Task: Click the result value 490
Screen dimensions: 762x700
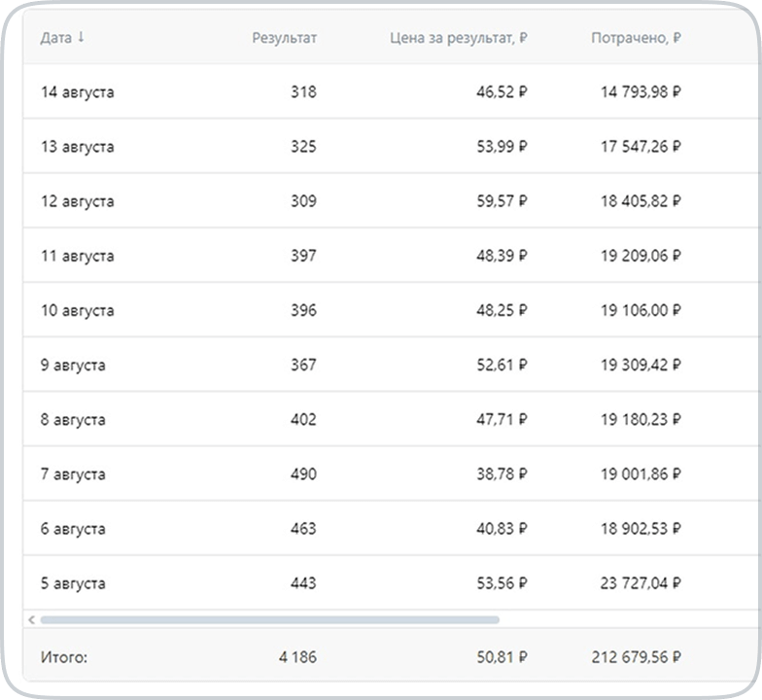Action: coord(303,474)
